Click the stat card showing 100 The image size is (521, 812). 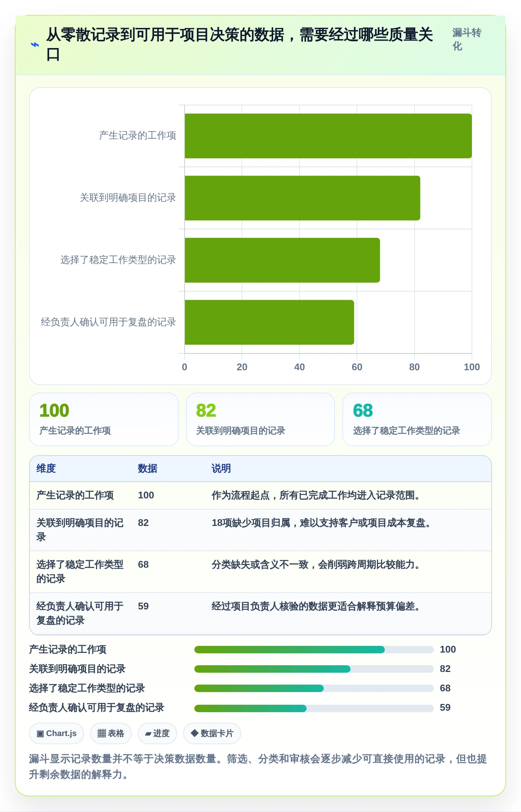point(104,419)
